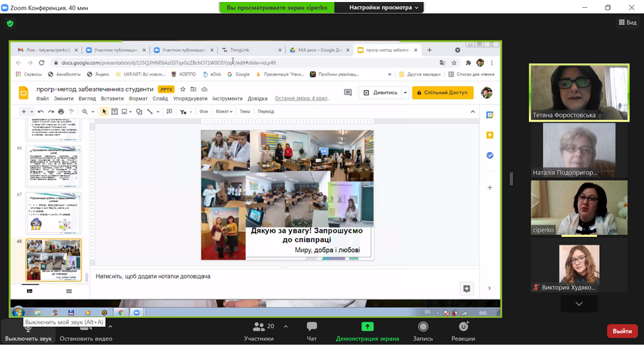
Task: Open the dropdown arrow beside Дивитись
Action: coord(405,93)
